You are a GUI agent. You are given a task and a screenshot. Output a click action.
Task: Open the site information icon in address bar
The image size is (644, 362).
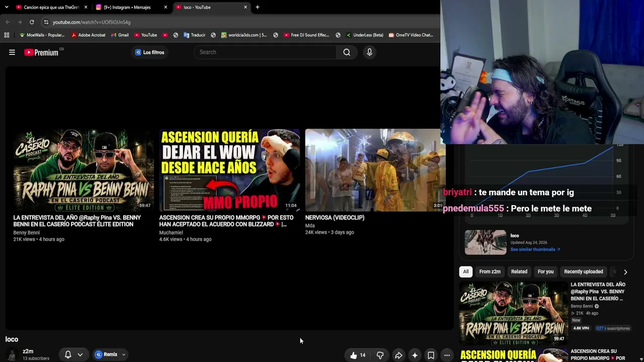point(46,22)
